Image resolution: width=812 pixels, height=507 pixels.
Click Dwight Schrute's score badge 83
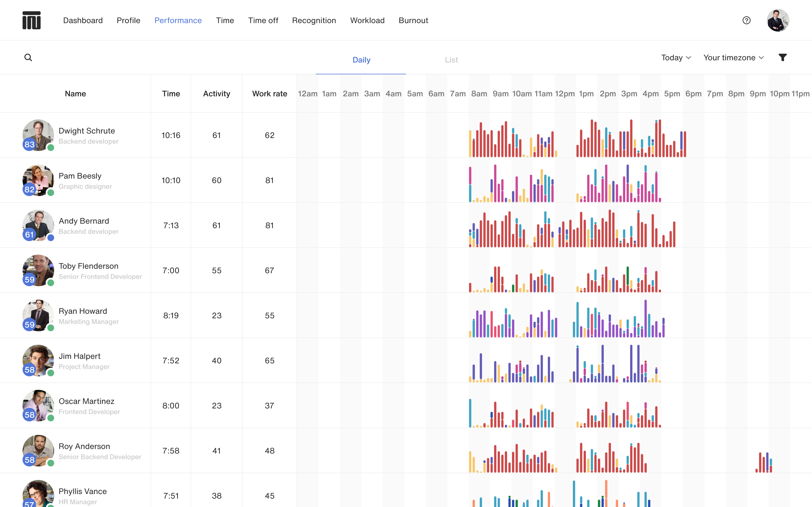[30, 144]
